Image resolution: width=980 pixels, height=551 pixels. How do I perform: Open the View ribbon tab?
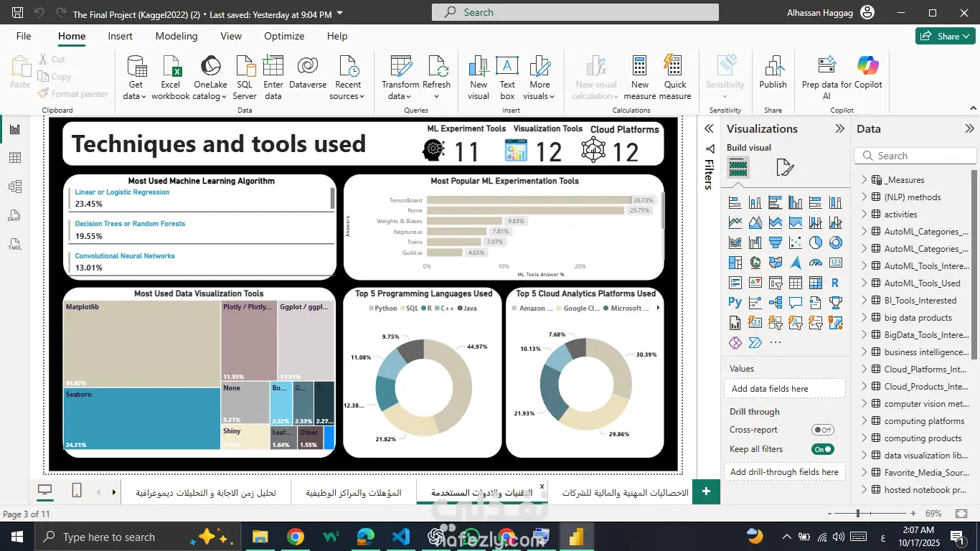coord(231,36)
